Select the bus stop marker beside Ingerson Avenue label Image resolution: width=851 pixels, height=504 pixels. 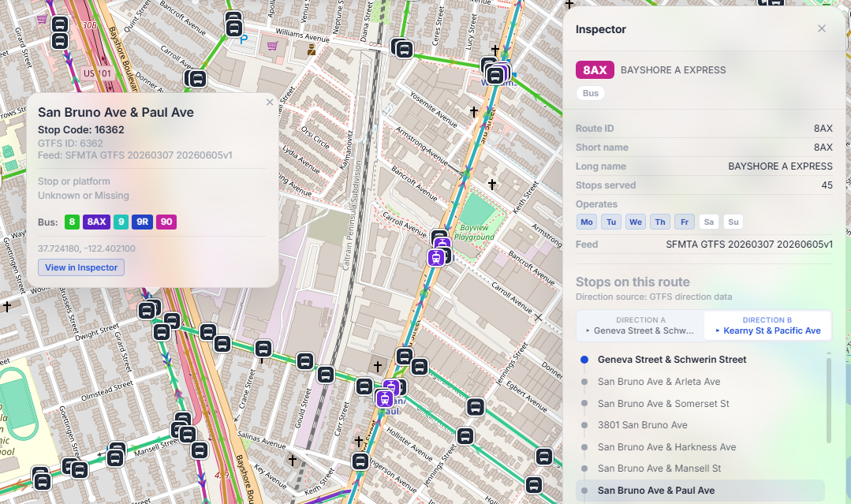[360, 461]
